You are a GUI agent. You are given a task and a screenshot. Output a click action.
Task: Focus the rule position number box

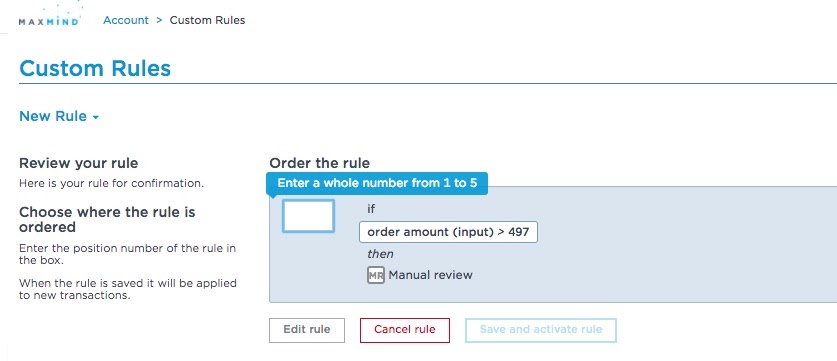click(x=309, y=216)
